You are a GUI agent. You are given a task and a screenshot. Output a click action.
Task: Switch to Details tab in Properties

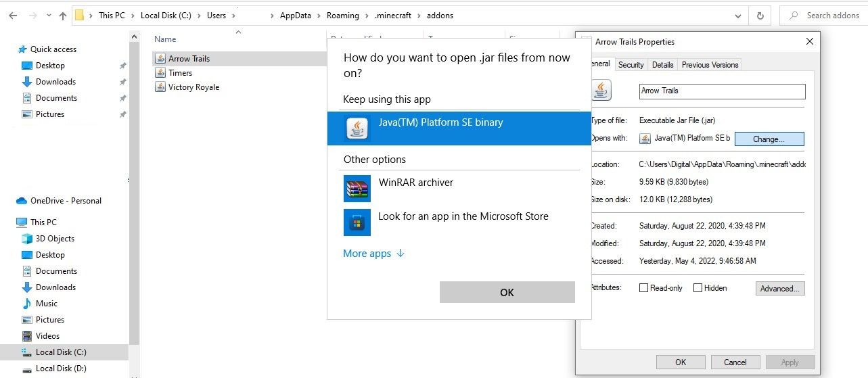click(662, 65)
